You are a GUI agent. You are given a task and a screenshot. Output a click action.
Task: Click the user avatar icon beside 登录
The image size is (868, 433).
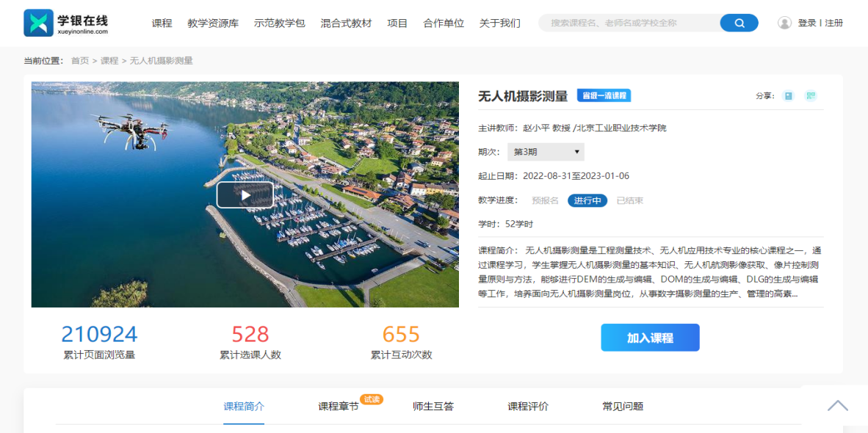pyautogui.click(x=784, y=23)
